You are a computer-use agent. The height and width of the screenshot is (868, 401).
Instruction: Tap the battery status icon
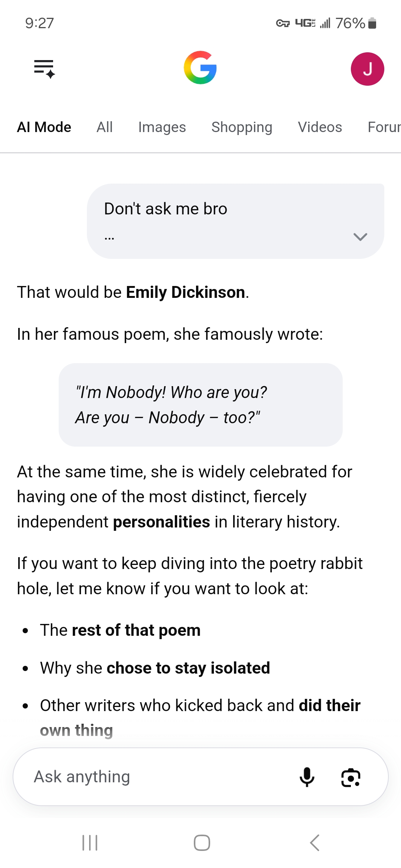[x=372, y=23]
